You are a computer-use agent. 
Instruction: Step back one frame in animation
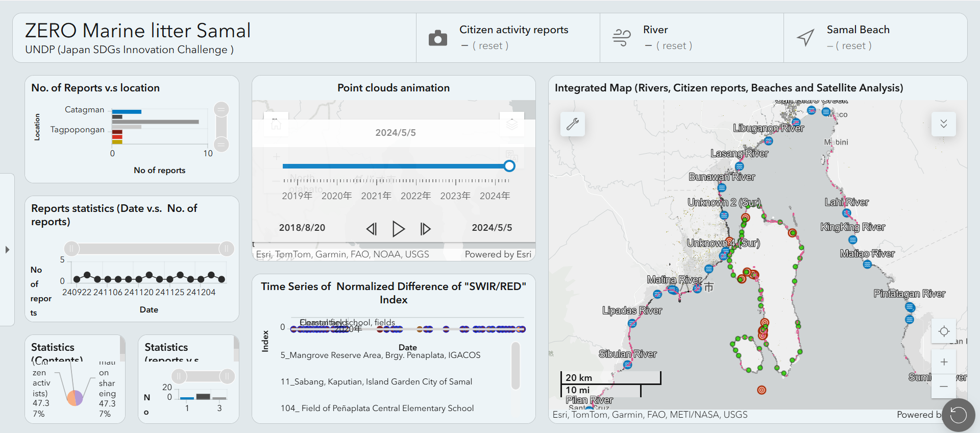[x=372, y=229]
